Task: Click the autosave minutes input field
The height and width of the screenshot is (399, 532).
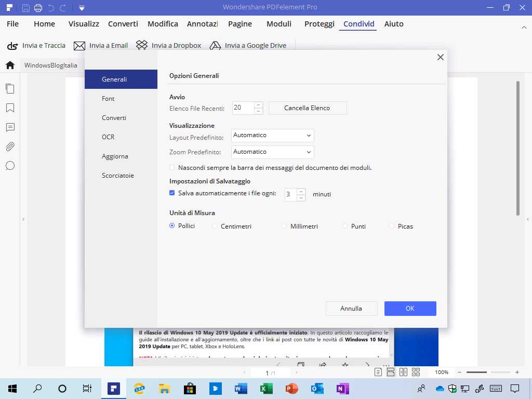Action: click(291, 194)
